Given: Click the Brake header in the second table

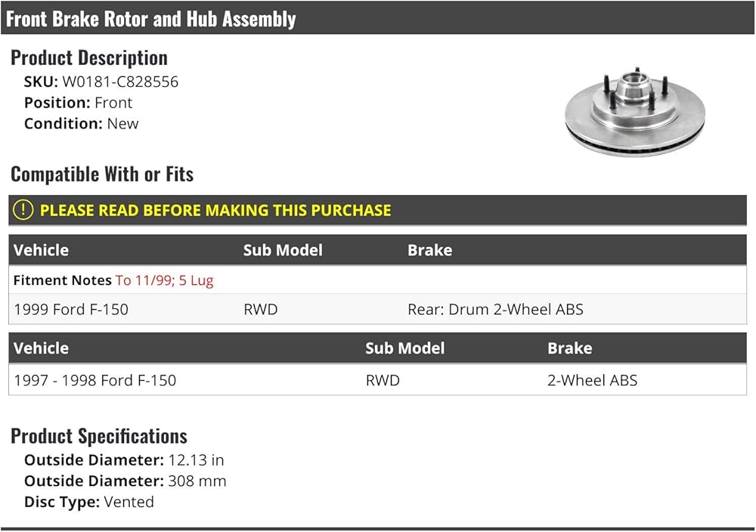Looking at the screenshot, I should pyautogui.click(x=569, y=348).
